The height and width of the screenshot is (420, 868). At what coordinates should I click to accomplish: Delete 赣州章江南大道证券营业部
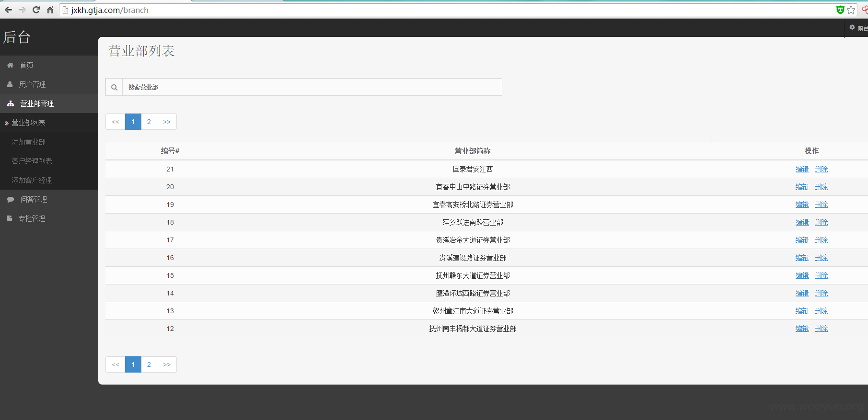pos(822,311)
